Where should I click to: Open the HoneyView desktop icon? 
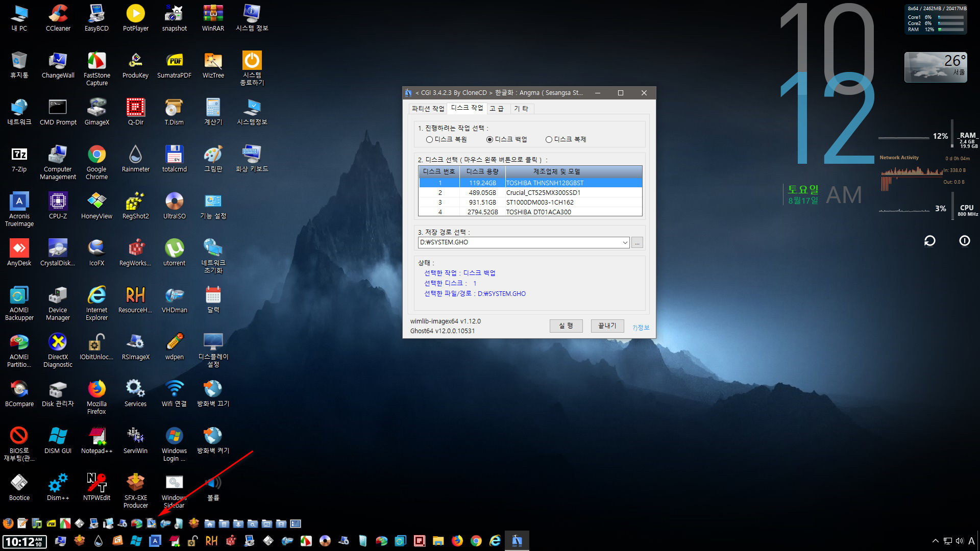96,206
